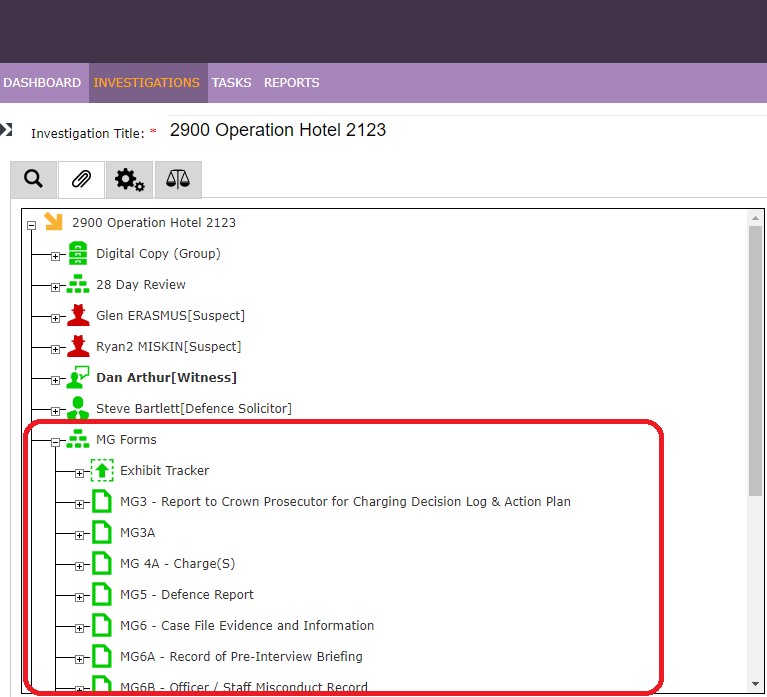Expand the MG5 Defence Report node
Screen dimensions: 767x697
point(79,597)
